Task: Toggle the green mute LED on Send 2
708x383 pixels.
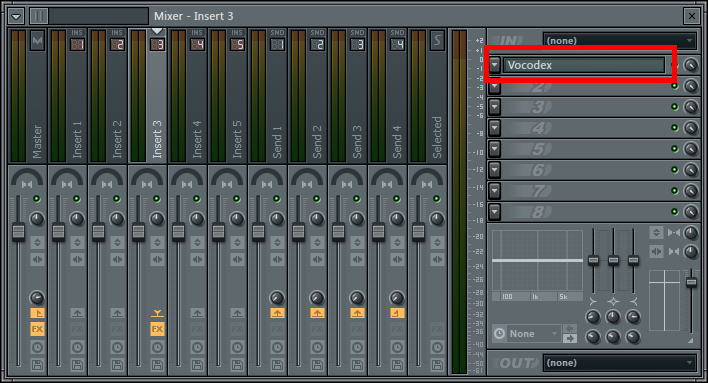Action: 317,199
